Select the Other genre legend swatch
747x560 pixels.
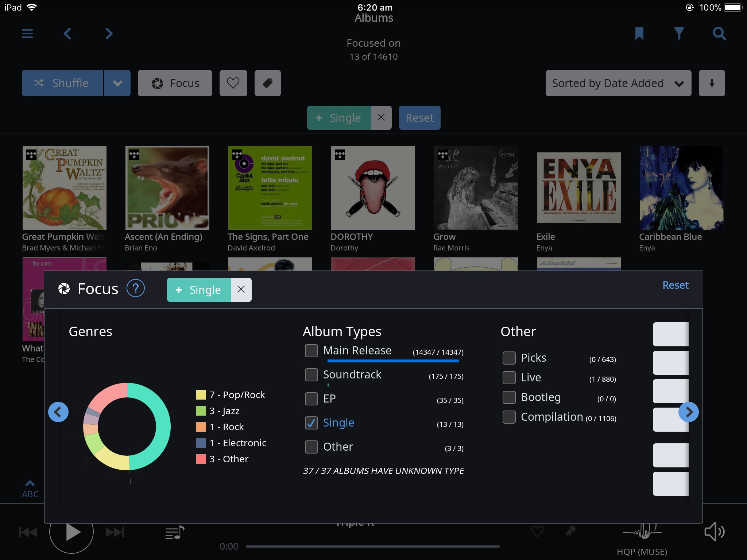coord(201,459)
